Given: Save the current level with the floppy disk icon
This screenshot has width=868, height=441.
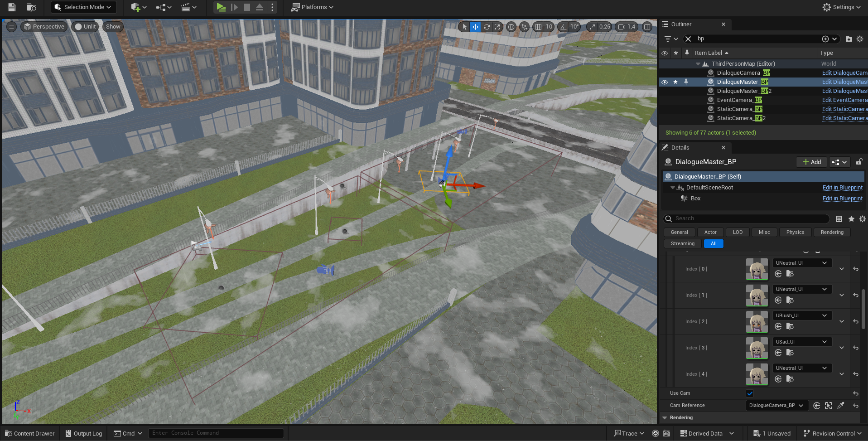Looking at the screenshot, I should click(12, 7).
